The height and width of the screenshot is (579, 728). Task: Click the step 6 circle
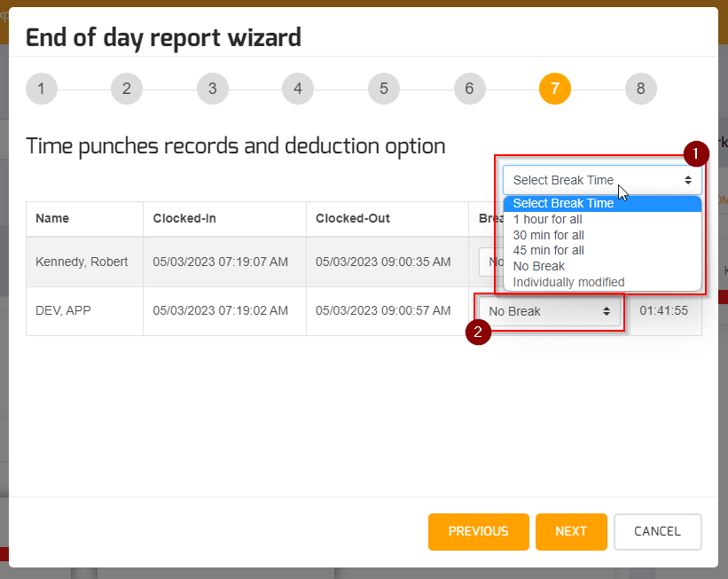point(469,89)
